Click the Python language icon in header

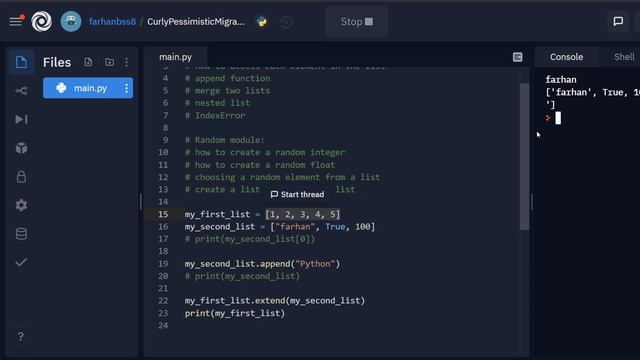pyautogui.click(x=262, y=22)
